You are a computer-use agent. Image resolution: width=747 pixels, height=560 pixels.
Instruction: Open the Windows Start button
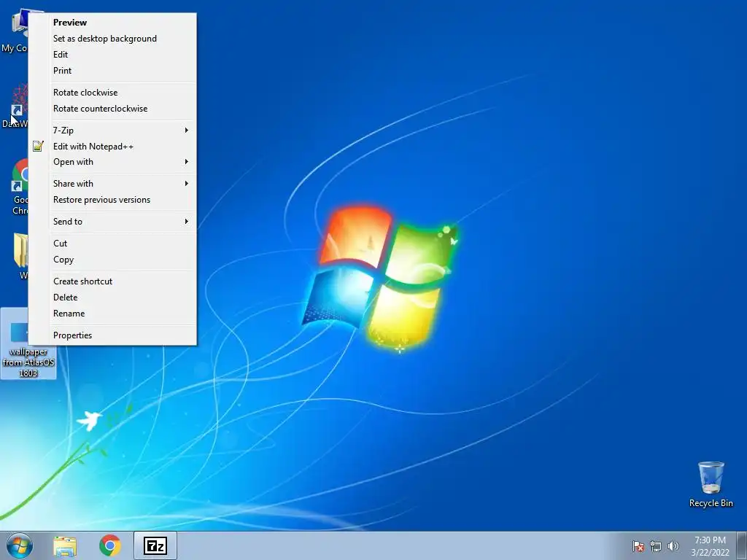[x=20, y=545]
